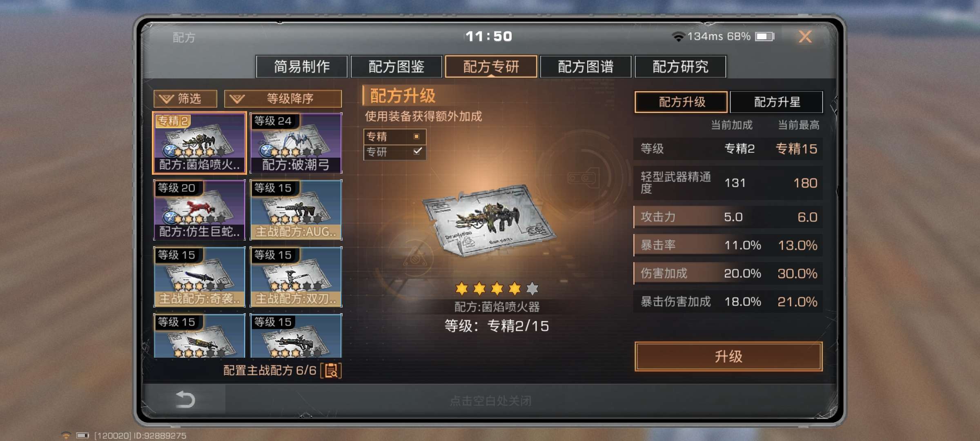Switch to the 配方图鉴 tab
Image resolution: width=980 pixels, height=441 pixels.
coord(396,67)
